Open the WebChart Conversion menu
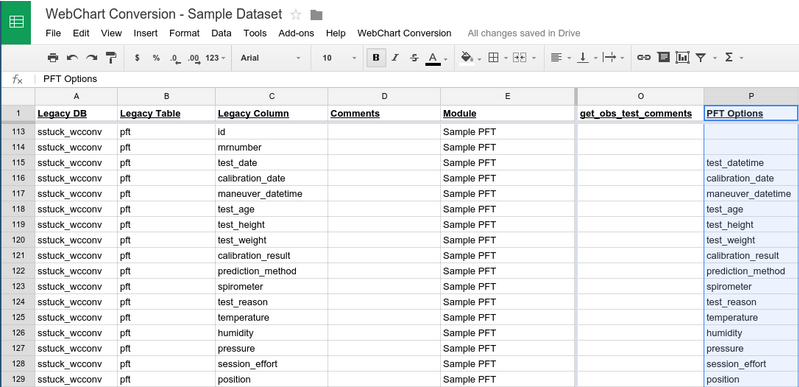This screenshot has height=387, width=799. pyautogui.click(x=404, y=33)
